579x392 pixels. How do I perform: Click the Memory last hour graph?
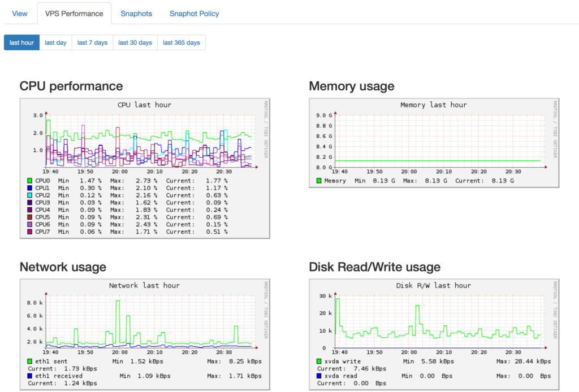coord(434,143)
